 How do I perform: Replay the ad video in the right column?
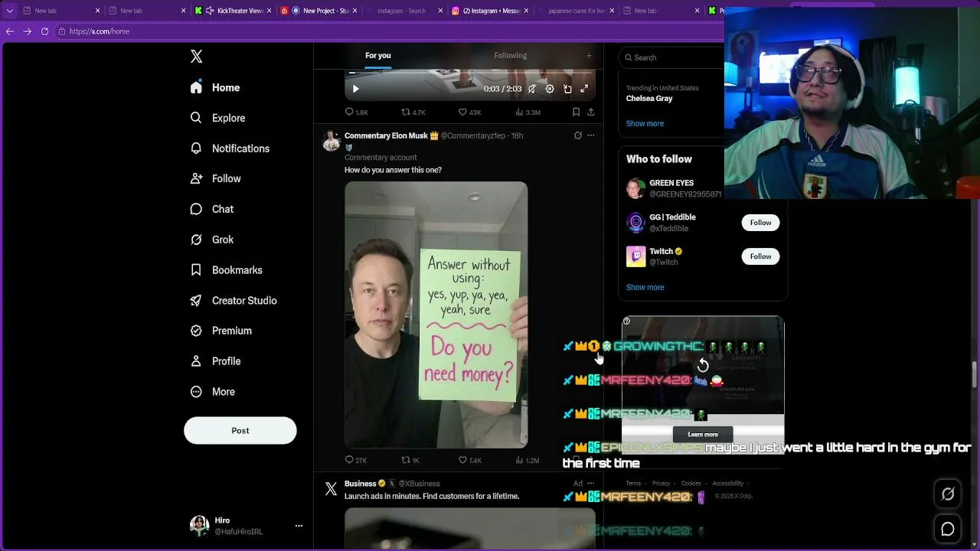point(703,366)
